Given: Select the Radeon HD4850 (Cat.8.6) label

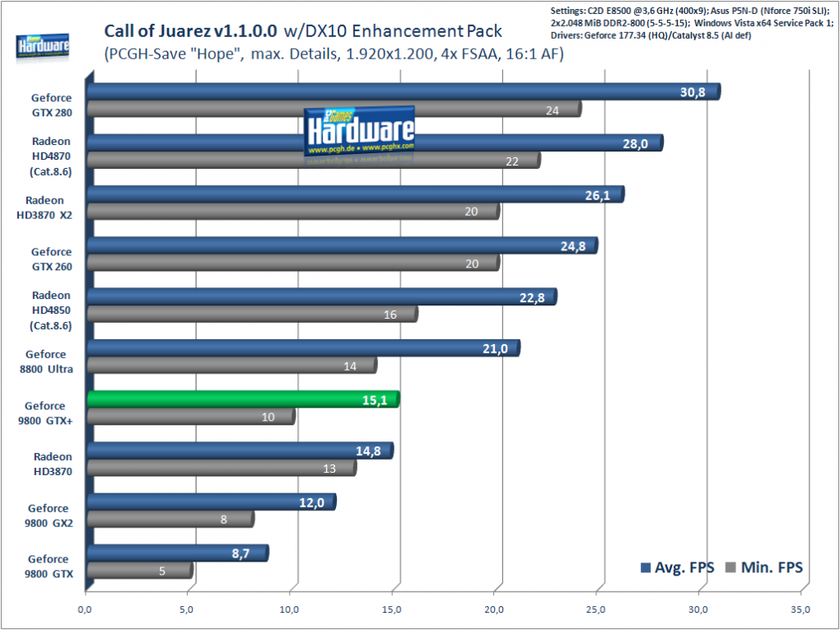Looking at the screenshot, I should pyautogui.click(x=51, y=310).
